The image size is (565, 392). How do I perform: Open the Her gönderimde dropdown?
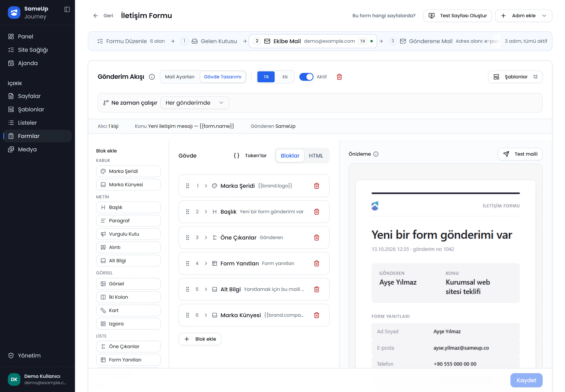[195, 103]
